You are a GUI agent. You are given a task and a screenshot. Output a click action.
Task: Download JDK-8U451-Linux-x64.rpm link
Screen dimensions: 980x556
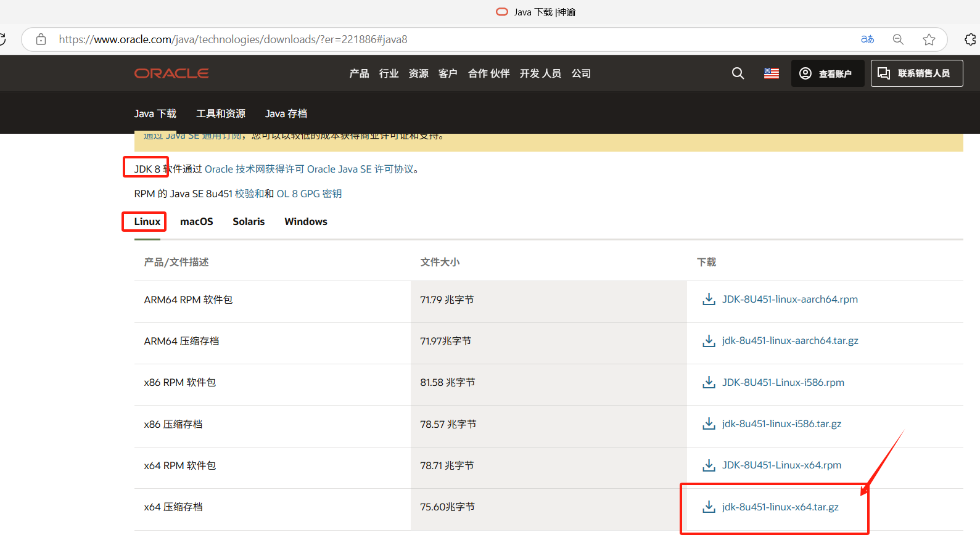(x=781, y=465)
